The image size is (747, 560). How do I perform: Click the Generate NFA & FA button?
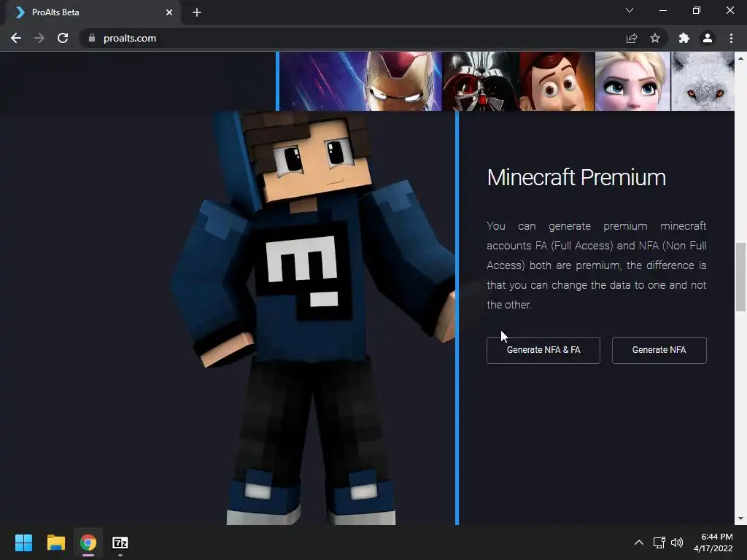[543, 350]
